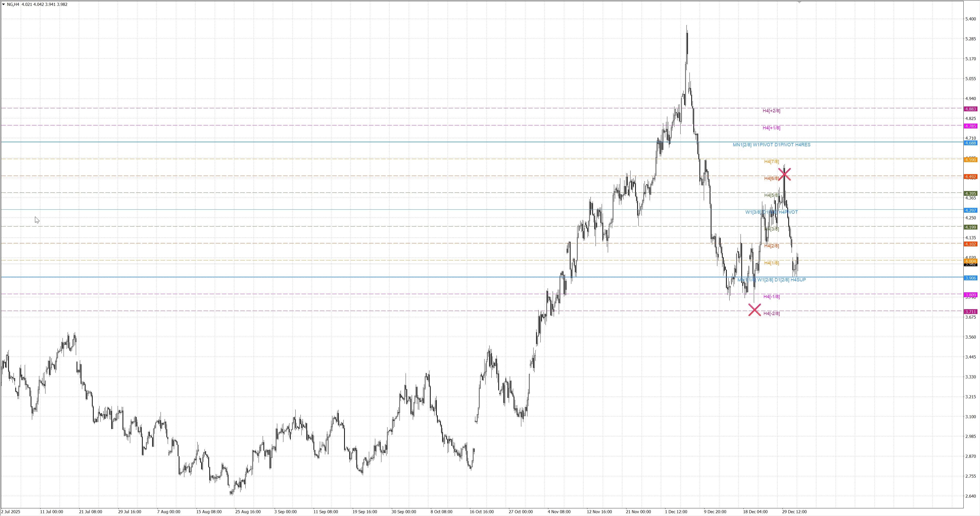Select the blue 4.688 price tag
Viewport: 980px width, 516px height.
coord(971,143)
